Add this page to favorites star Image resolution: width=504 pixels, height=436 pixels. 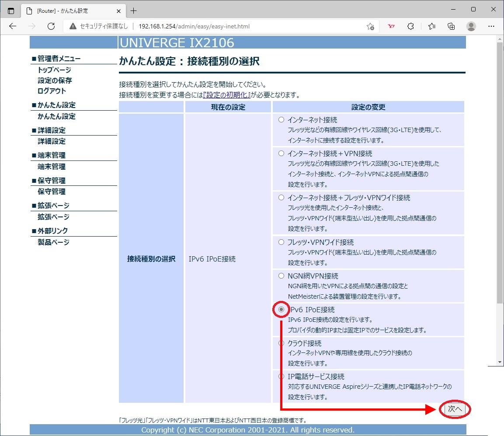tap(370, 26)
